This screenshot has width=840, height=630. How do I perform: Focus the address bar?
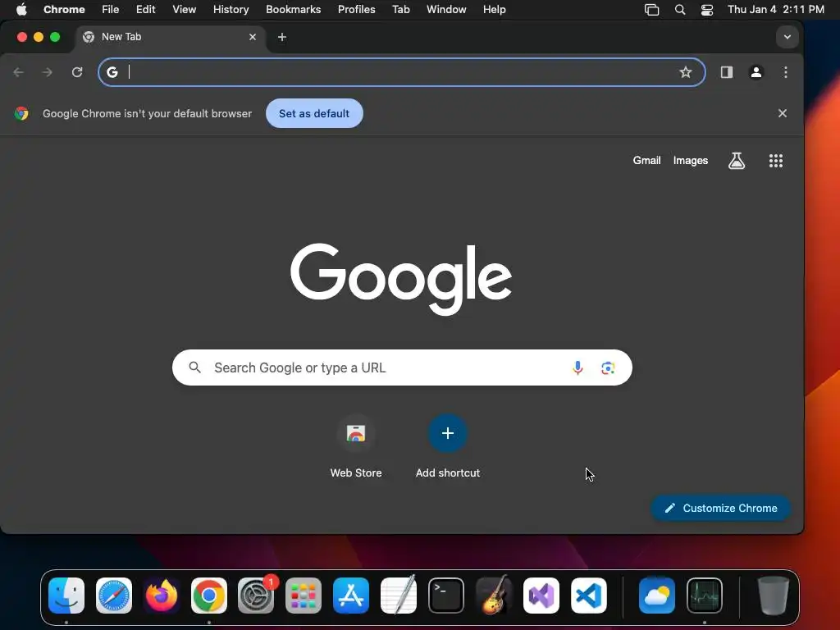coord(402,72)
